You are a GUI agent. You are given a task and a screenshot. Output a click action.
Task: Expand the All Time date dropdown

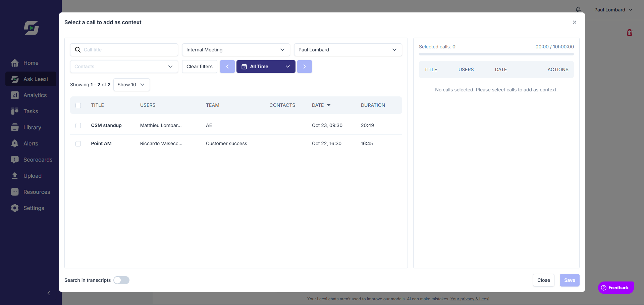[266, 67]
